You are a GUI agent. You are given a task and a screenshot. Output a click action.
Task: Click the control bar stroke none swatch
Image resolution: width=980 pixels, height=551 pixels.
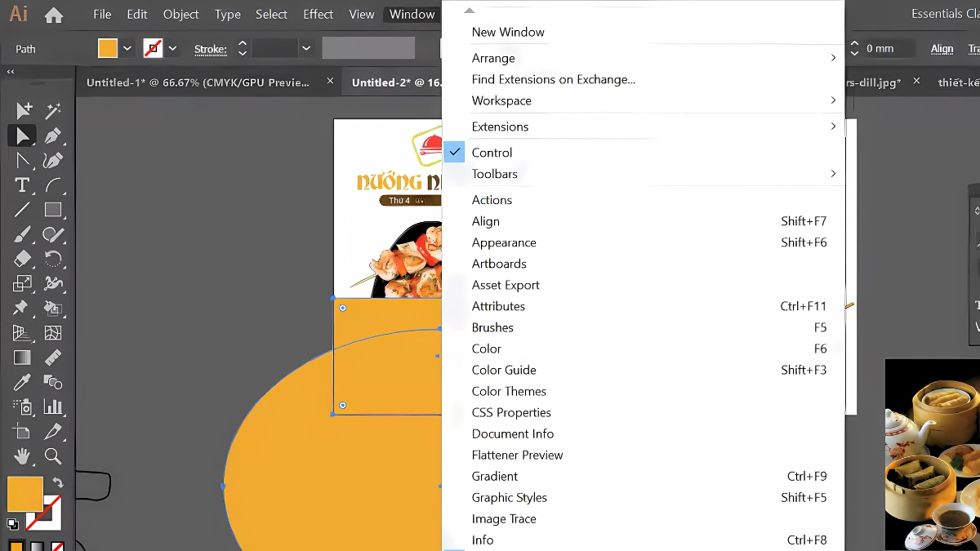point(153,48)
